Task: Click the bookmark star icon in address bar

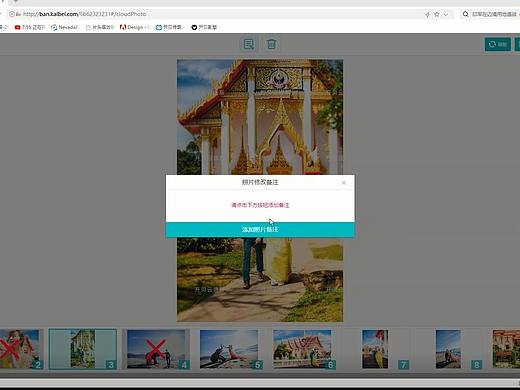Action: [437, 14]
